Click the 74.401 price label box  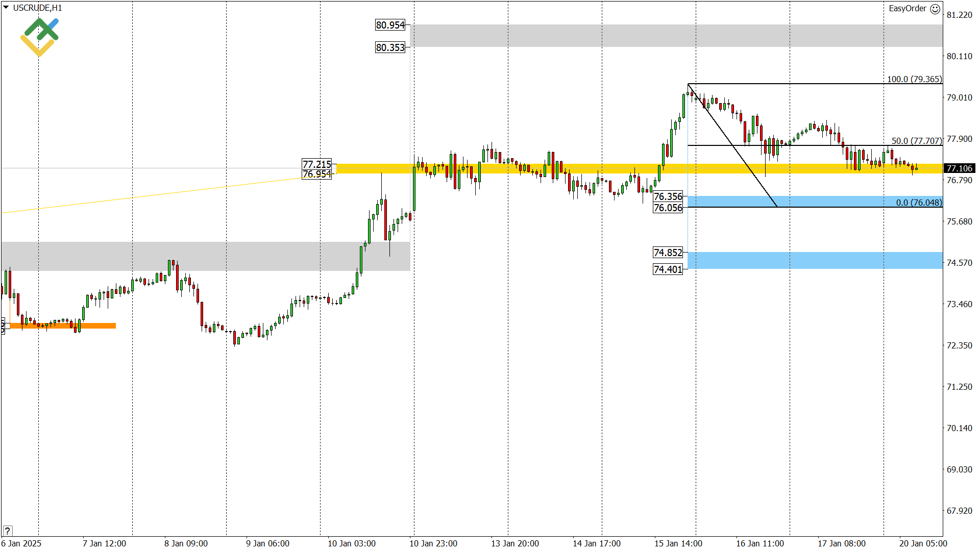pos(668,269)
